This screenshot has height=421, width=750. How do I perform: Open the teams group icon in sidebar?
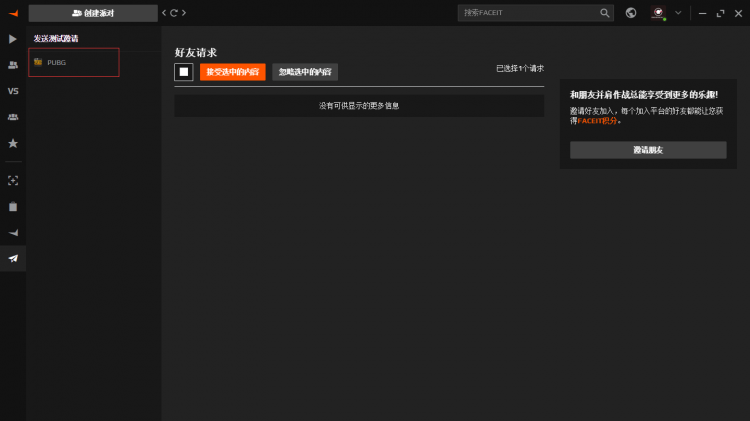click(x=13, y=117)
